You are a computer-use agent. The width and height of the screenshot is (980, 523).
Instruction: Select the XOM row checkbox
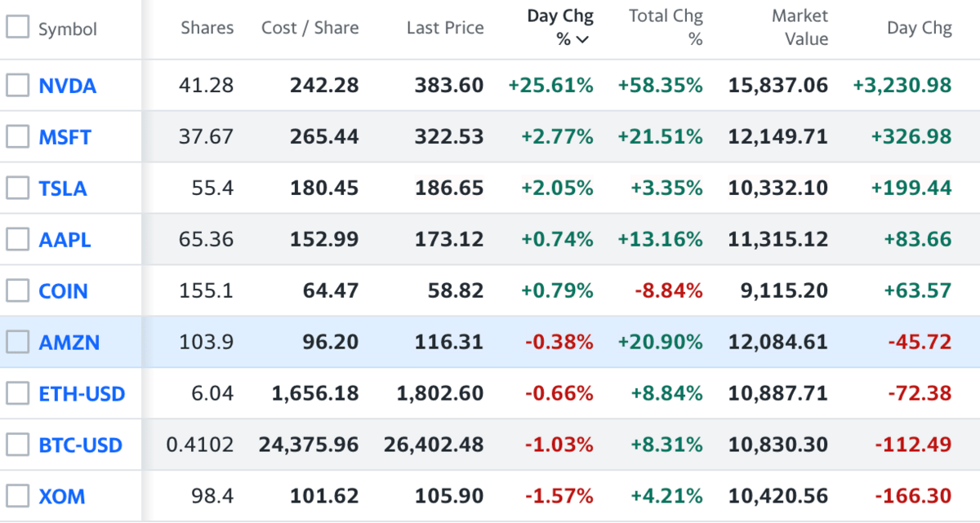pyautogui.click(x=17, y=496)
